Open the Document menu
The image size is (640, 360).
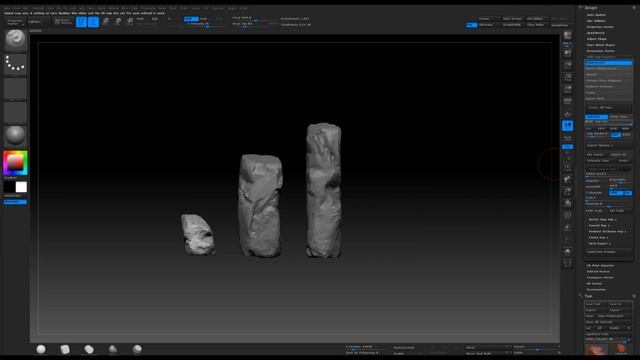38,8
